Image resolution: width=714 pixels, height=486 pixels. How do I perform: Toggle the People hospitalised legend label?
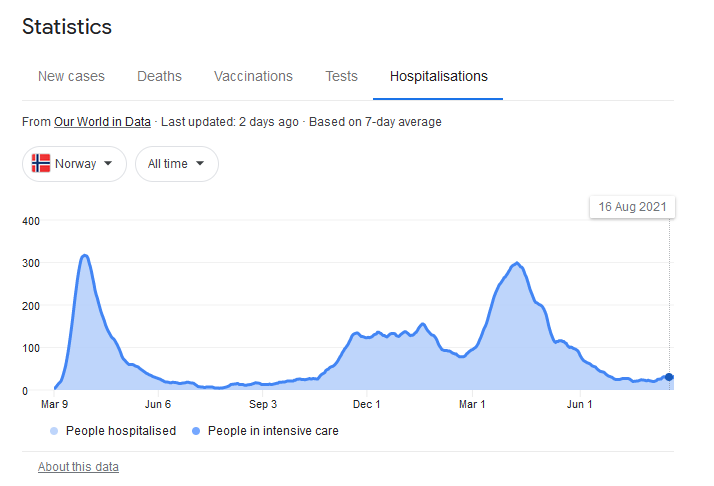coord(120,431)
